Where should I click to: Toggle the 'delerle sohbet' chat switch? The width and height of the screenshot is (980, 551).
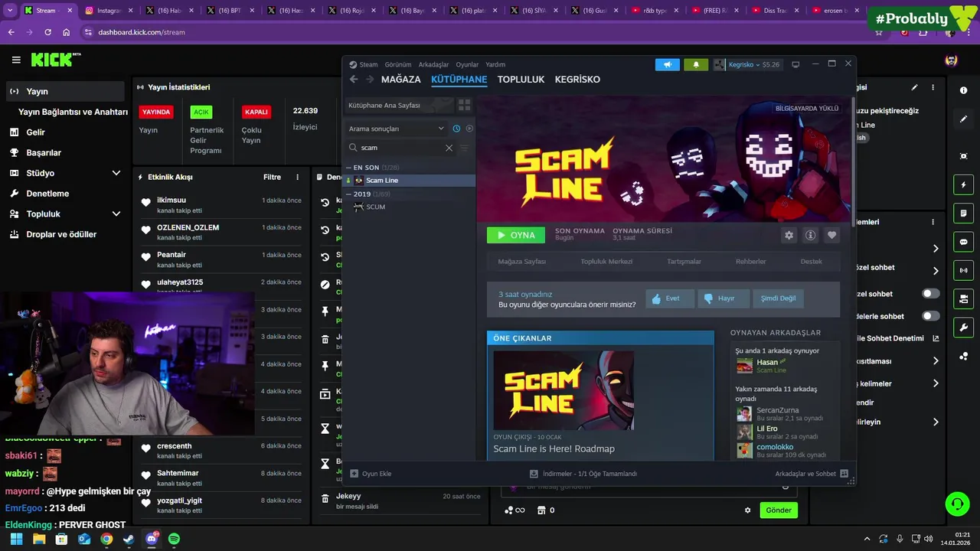[930, 316]
